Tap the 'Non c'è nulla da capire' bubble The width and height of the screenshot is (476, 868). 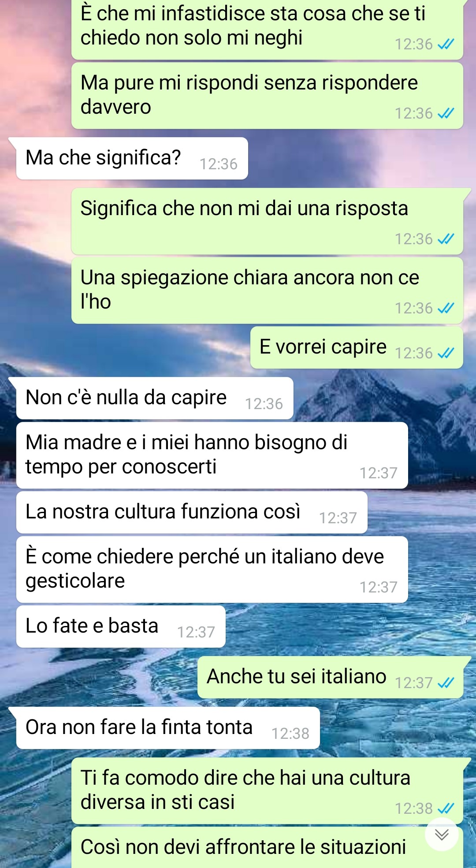click(x=155, y=399)
